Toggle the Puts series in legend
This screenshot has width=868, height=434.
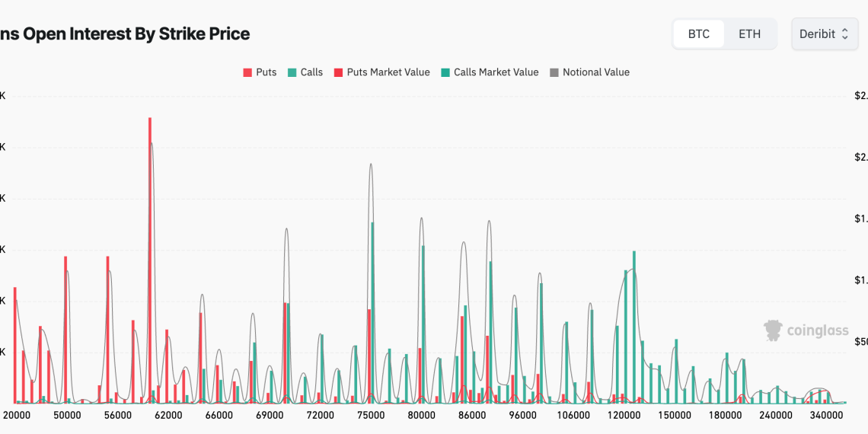(x=260, y=72)
